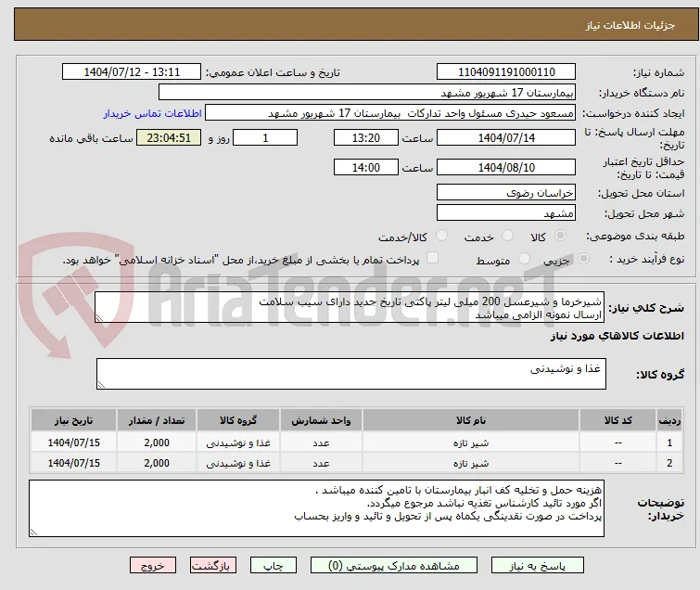The width and height of the screenshot is (700, 590).
Task: Click the city field مشهد
Action: [506, 212]
